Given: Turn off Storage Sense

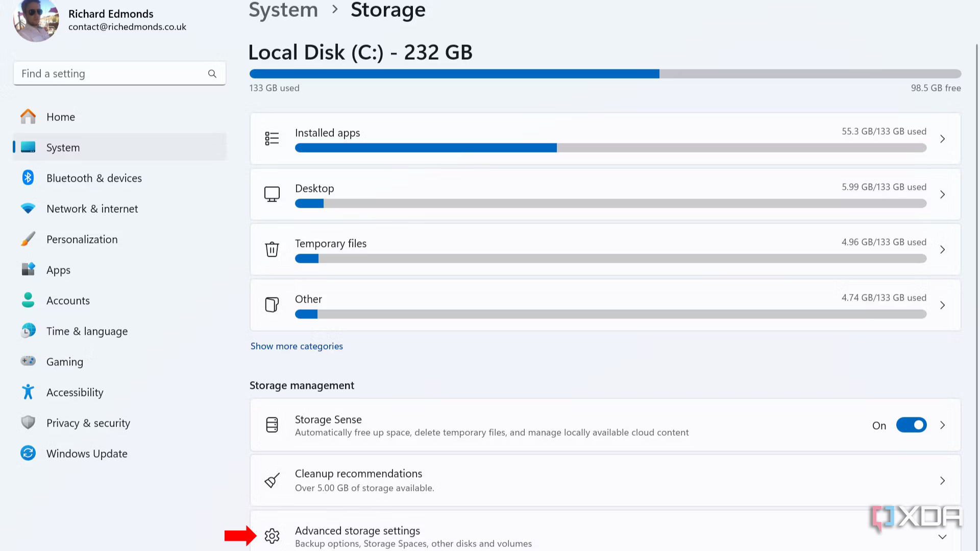Looking at the screenshot, I should click(911, 424).
